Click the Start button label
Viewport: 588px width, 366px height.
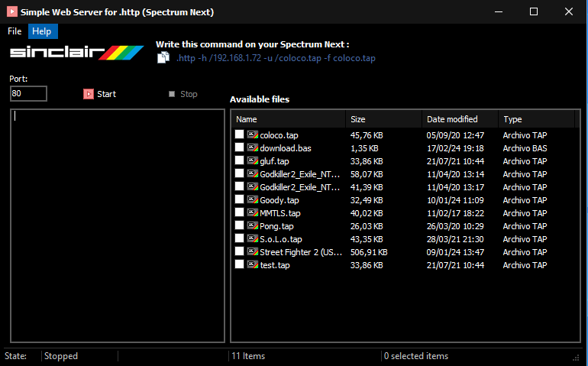point(106,94)
